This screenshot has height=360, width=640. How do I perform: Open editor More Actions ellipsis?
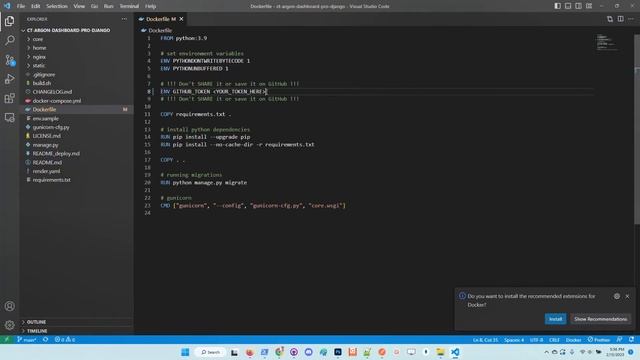[x=631, y=19]
